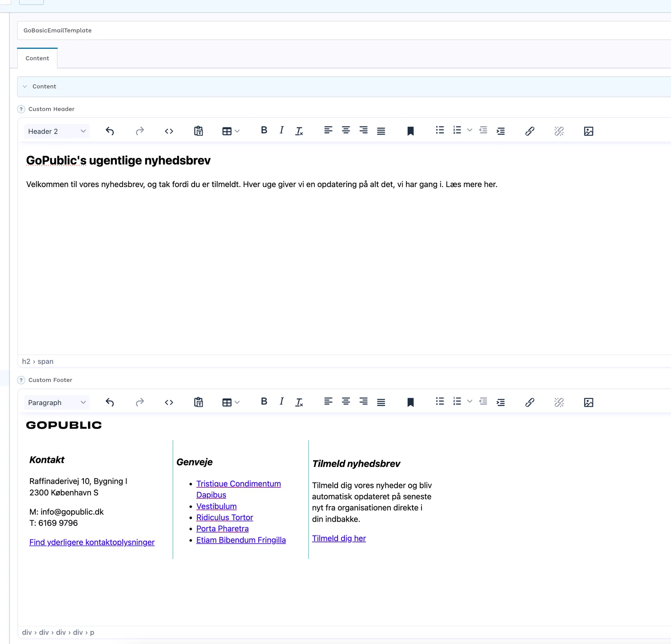Toggle bold in Custom Header toolbar
The image size is (671, 644).
click(264, 130)
